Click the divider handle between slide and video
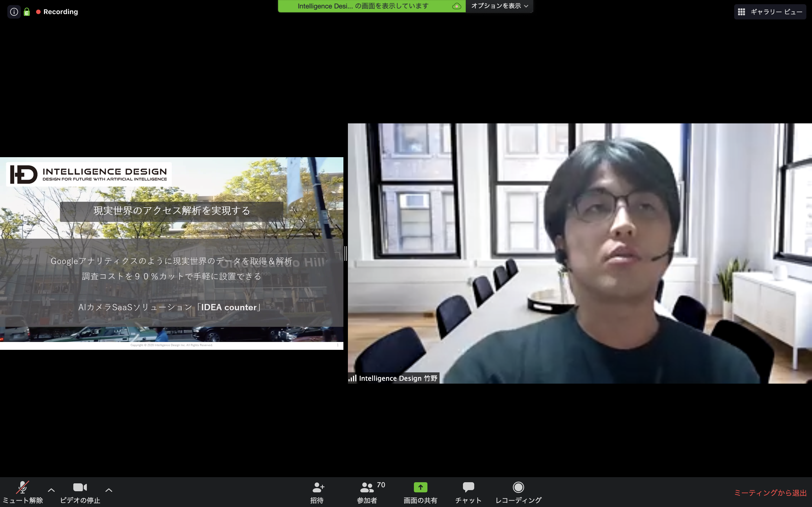 pyautogui.click(x=346, y=253)
